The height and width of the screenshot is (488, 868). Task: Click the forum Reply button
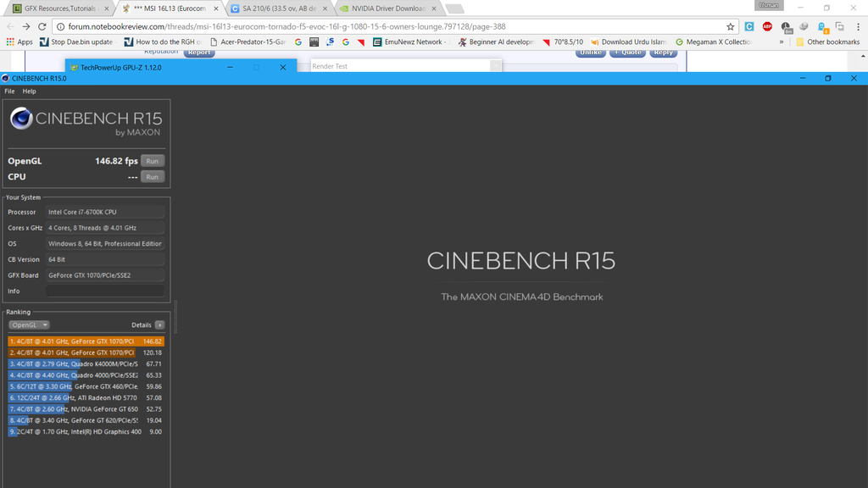coord(663,53)
